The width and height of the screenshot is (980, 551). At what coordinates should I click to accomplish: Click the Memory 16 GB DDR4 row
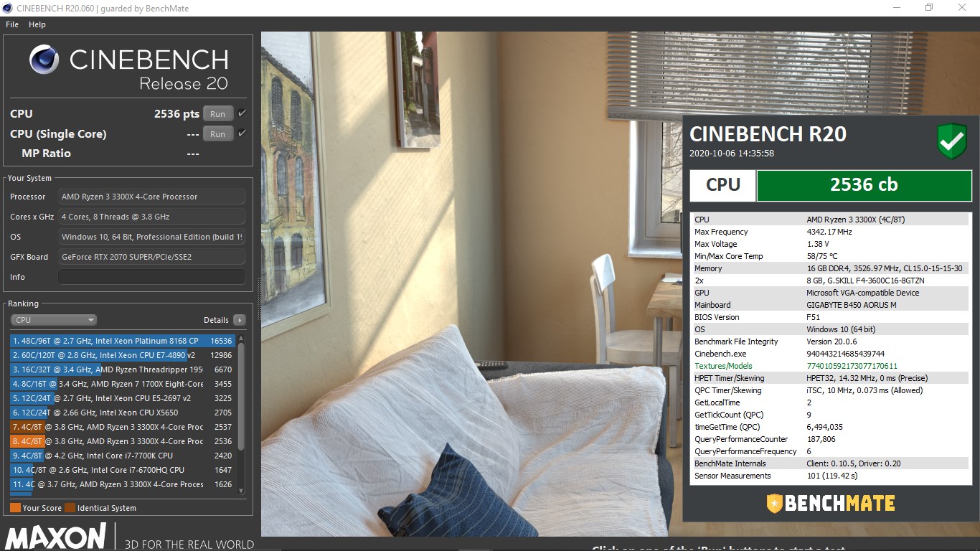pos(829,268)
